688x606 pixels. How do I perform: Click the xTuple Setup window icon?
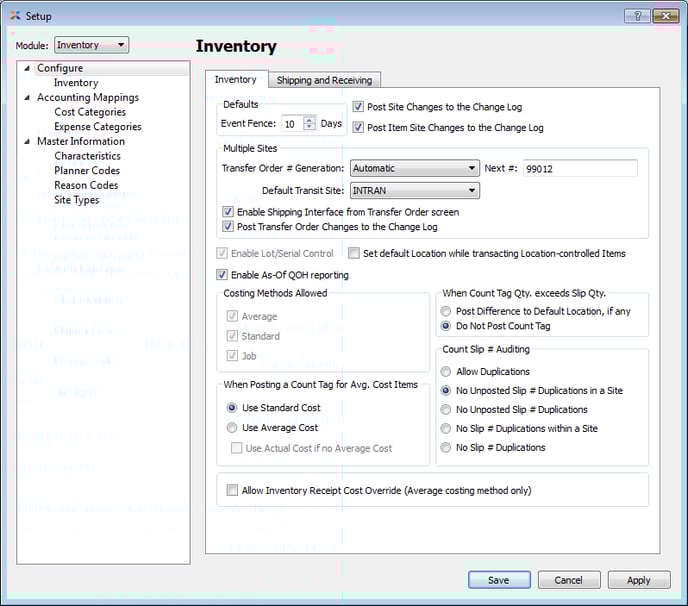point(14,16)
